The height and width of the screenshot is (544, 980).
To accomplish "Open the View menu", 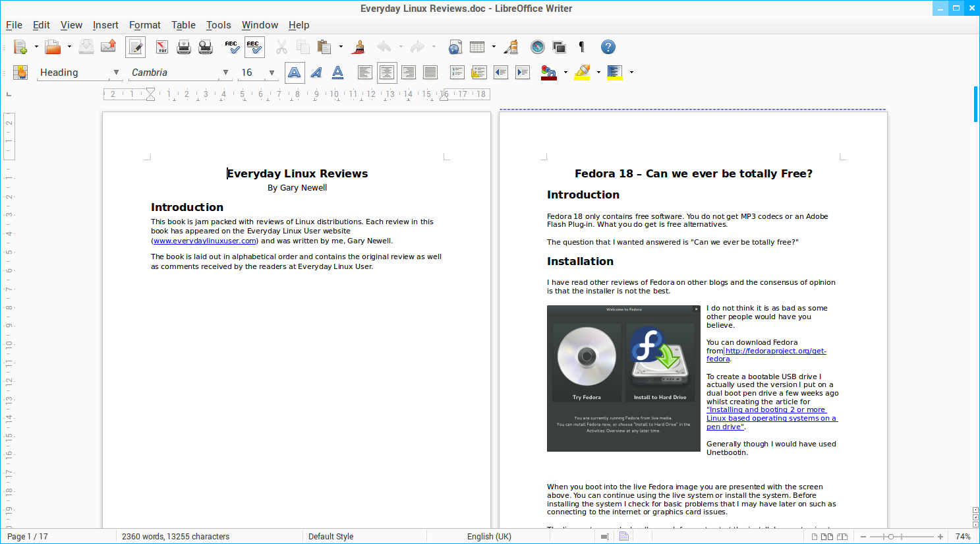I will [x=71, y=25].
